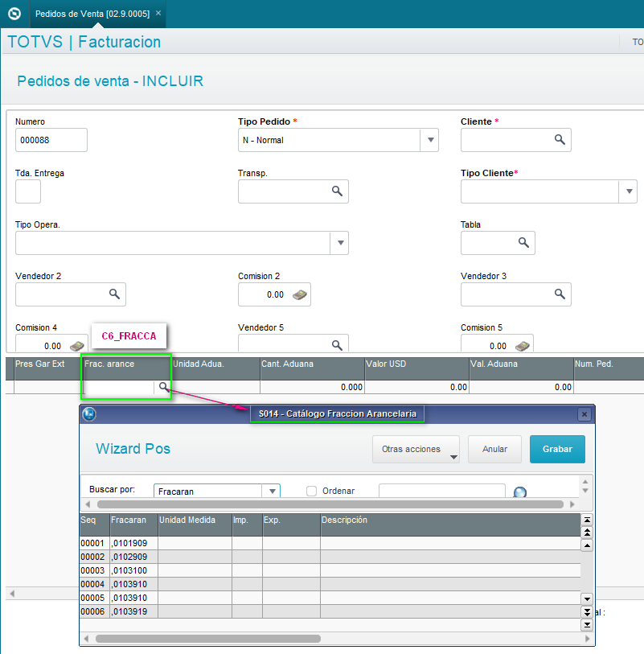Close the Catálogo Fraccion Arancelaria dialog
644x654 pixels.
(584, 414)
